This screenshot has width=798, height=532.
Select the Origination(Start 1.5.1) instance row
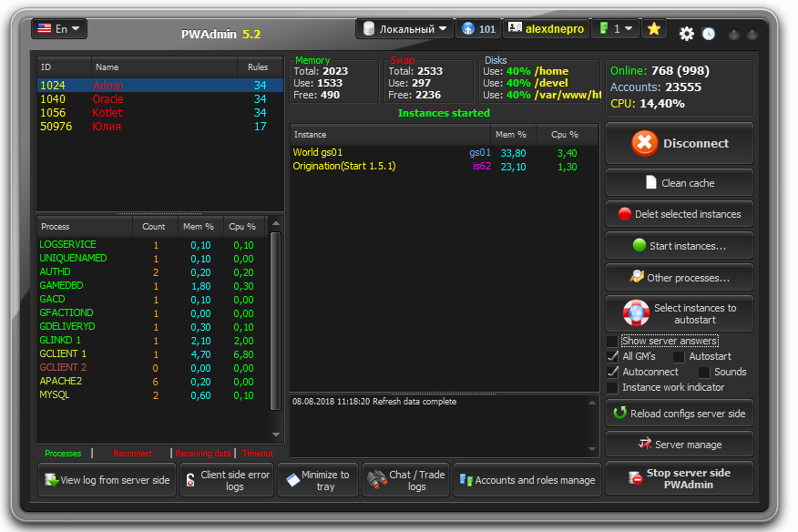(x=444, y=167)
